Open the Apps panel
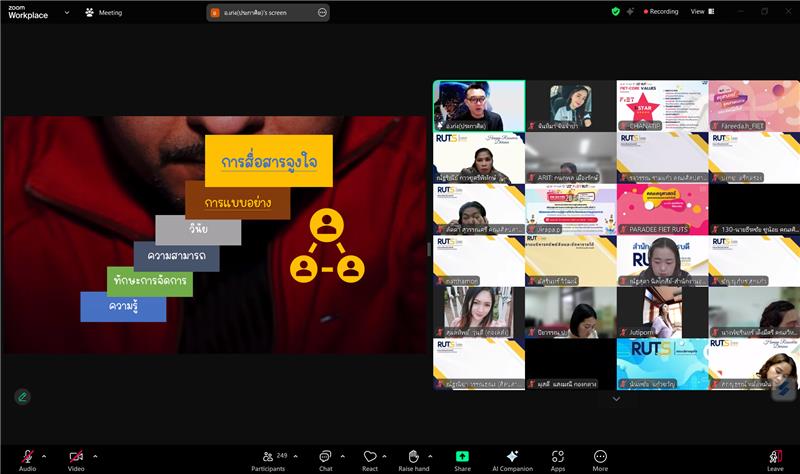 (557, 456)
